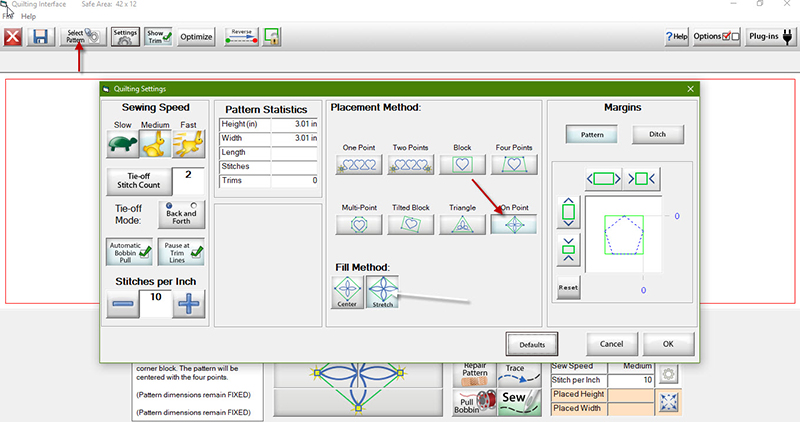Open the Settings gear toolbar button
This screenshot has height=422, width=800.
click(125, 37)
